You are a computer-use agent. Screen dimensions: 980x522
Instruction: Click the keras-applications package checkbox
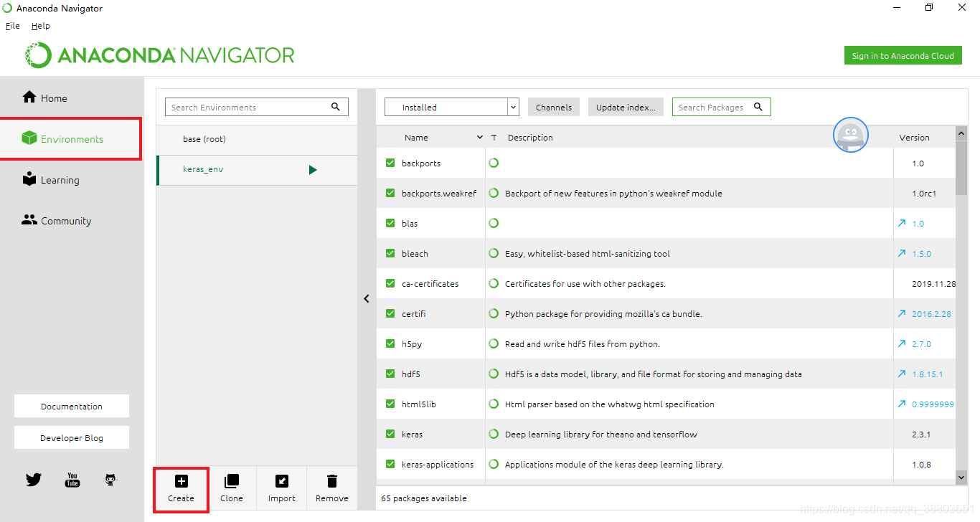390,464
